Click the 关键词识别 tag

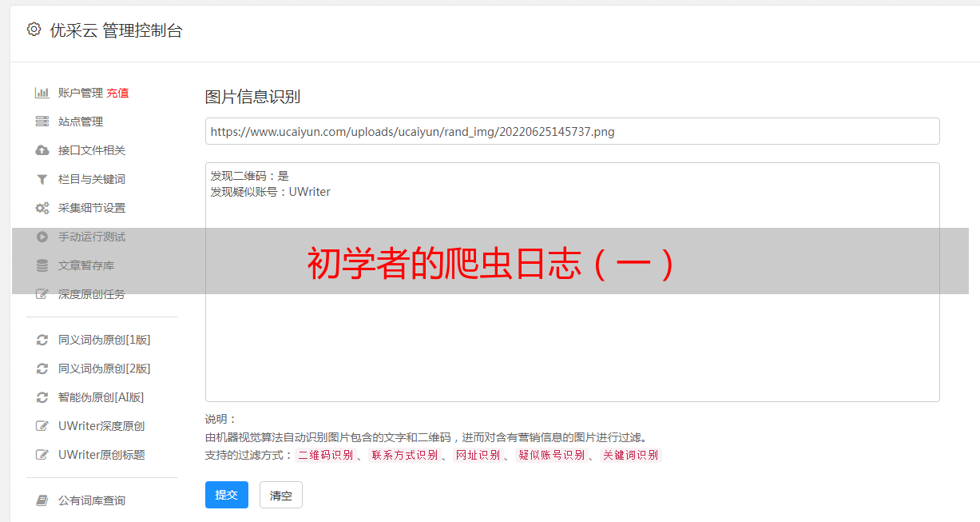click(x=631, y=455)
